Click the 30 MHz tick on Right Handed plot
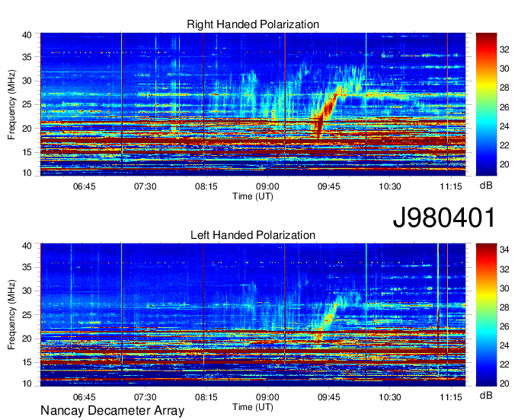This screenshot has height=420, width=518. pyautogui.click(x=27, y=81)
